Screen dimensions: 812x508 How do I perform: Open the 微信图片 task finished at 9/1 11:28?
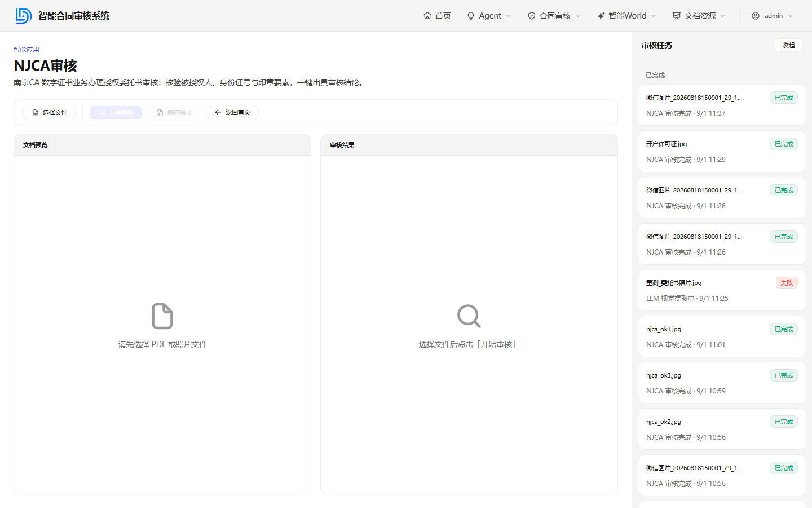click(x=722, y=198)
